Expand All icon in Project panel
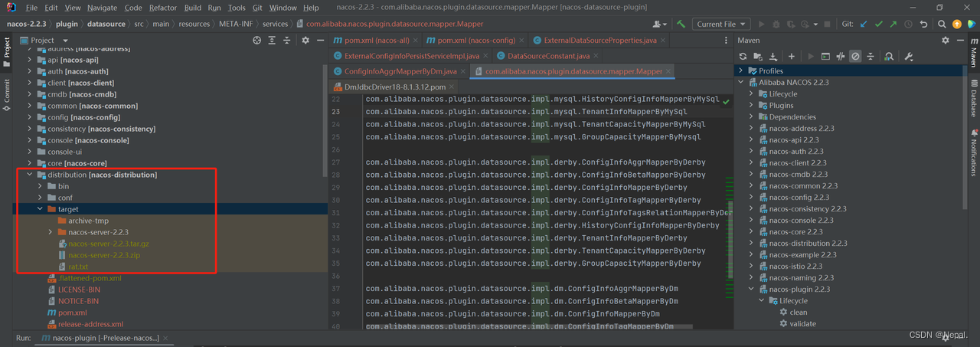Viewport: 980px width, 347px height. [x=272, y=40]
